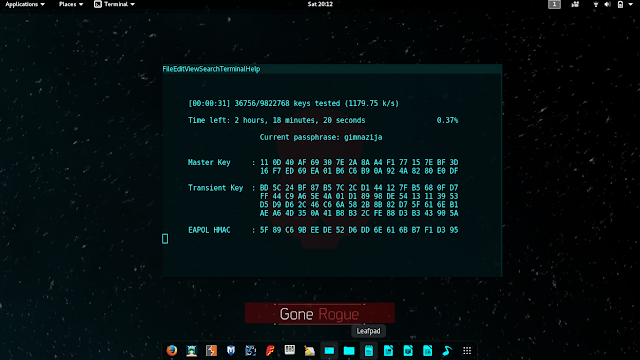Open the middle cyan document dock icon
This screenshot has width=640, height=360.
(408, 351)
